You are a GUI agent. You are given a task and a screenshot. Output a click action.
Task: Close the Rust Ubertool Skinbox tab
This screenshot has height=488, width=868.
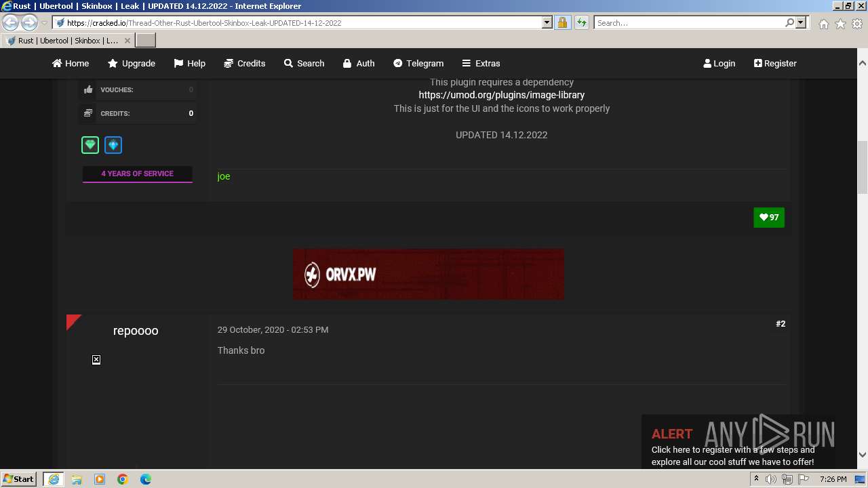[127, 41]
